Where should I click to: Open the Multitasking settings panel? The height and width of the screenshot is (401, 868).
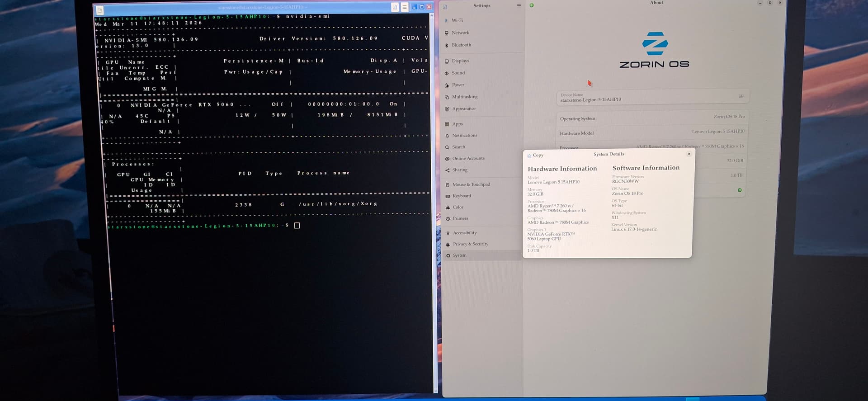pyautogui.click(x=481, y=97)
